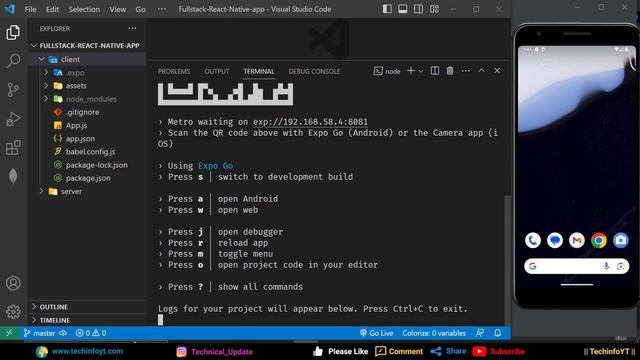Split the terminal
This screenshot has height=360, width=640.
(x=435, y=71)
